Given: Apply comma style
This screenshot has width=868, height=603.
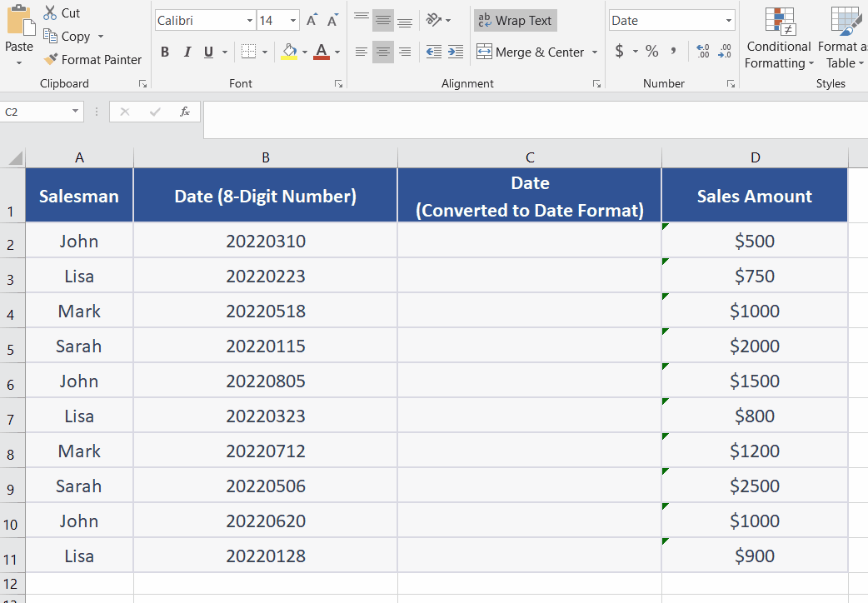Looking at the screenshot, I should coord(673,52).
